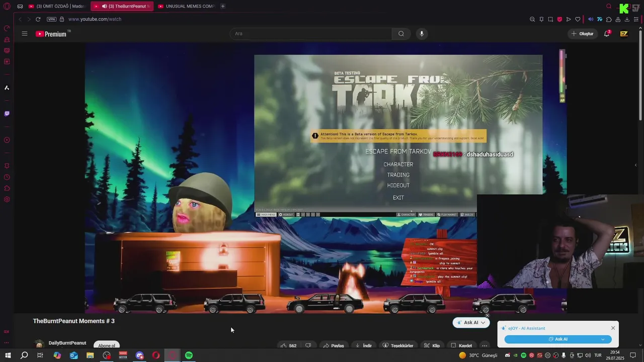Open the EZ account avatar menu
644x362 pixels.
(624, 34)
